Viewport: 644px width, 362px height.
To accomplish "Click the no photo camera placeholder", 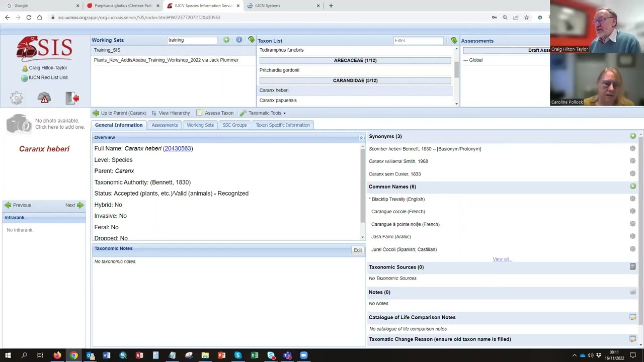I will tap(19, 123).
